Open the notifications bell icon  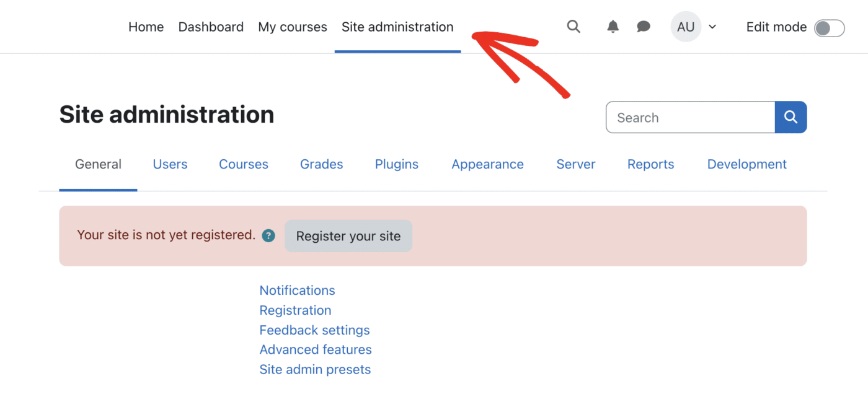coord(613,27)
